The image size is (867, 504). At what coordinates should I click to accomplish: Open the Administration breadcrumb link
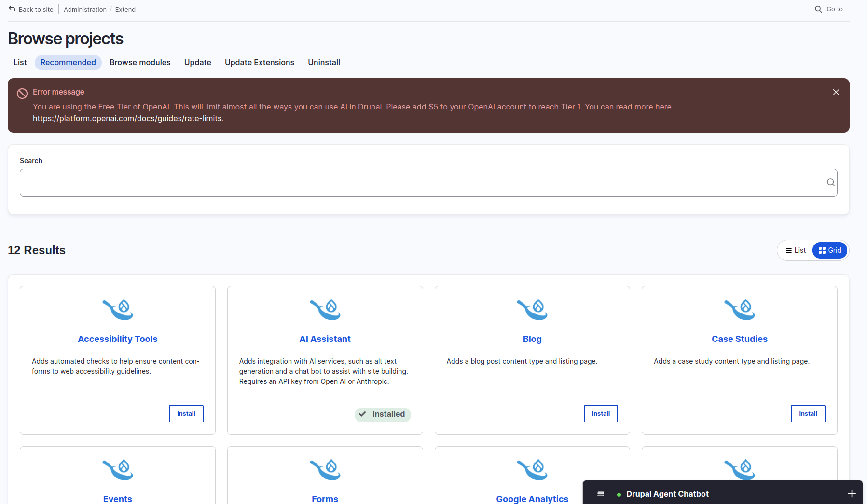85,9
